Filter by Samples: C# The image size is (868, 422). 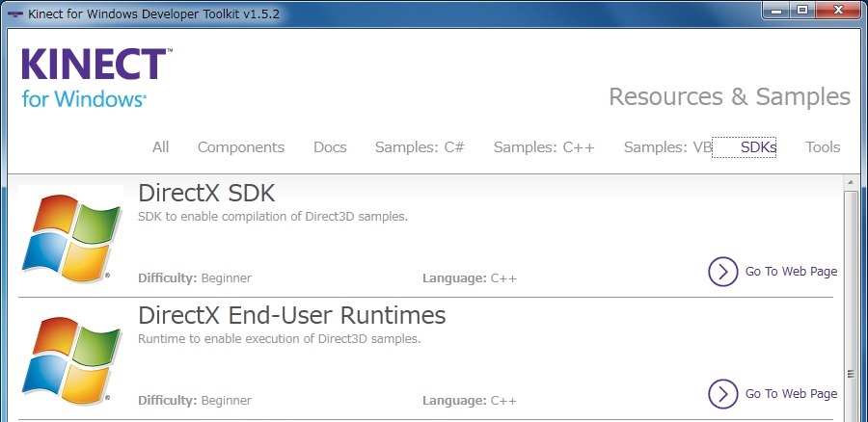click(420, 147)
